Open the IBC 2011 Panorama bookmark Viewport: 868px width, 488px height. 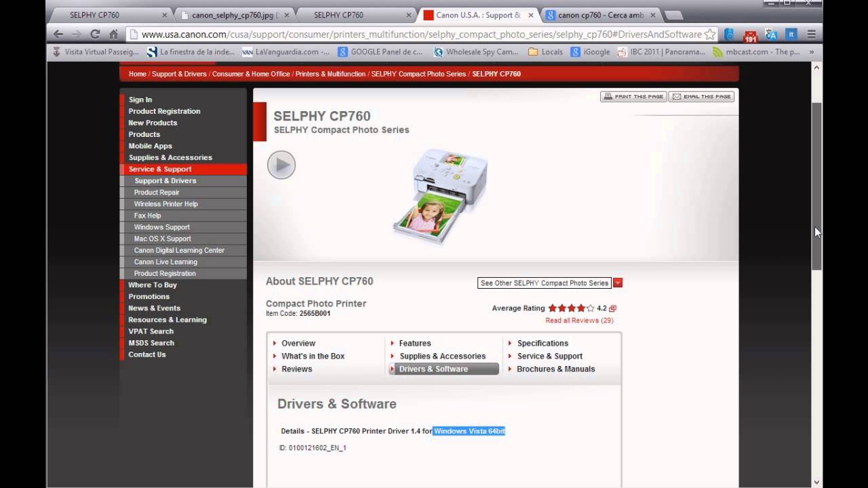[x=661, y=52]
